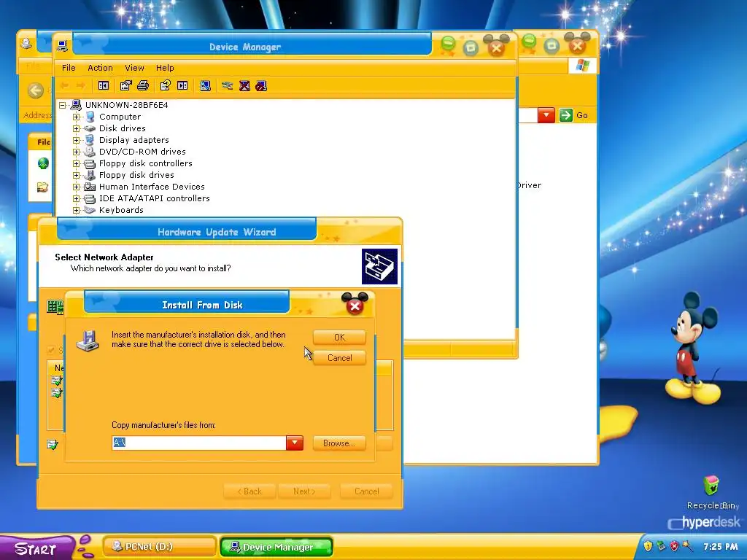
Task: Click Scan for hardware changes toolbar icon
Action: click(205, 86)
